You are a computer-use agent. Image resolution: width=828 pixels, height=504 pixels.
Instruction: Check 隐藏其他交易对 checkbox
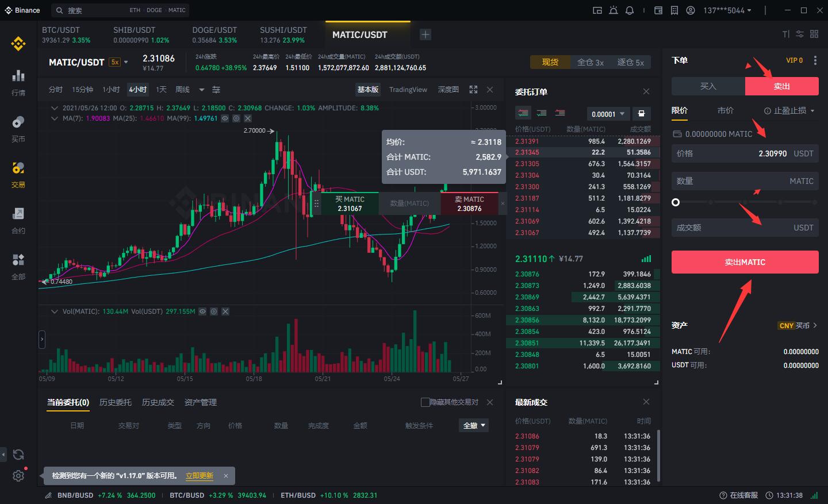[425, 402]
